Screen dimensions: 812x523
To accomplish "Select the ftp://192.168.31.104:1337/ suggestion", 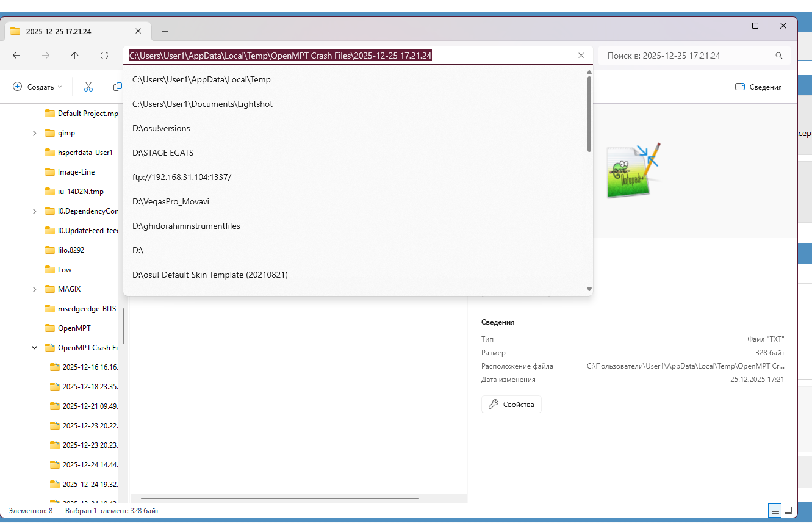I will coord(182,177).
